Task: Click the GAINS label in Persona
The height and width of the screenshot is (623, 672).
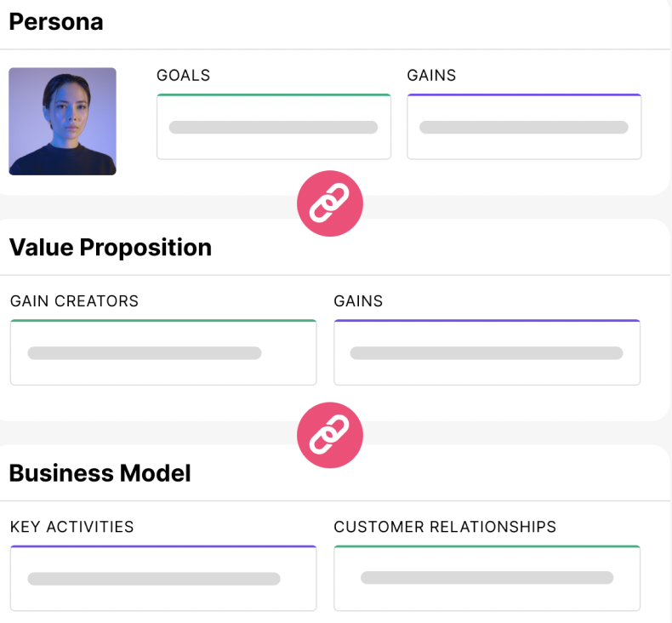Action: (431, 76)
